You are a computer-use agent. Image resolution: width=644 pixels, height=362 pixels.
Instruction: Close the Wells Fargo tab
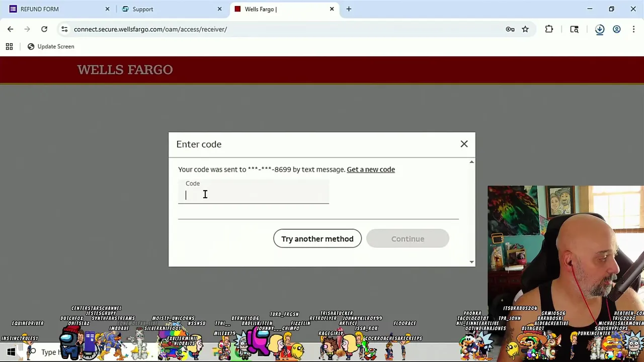(332, 9)
